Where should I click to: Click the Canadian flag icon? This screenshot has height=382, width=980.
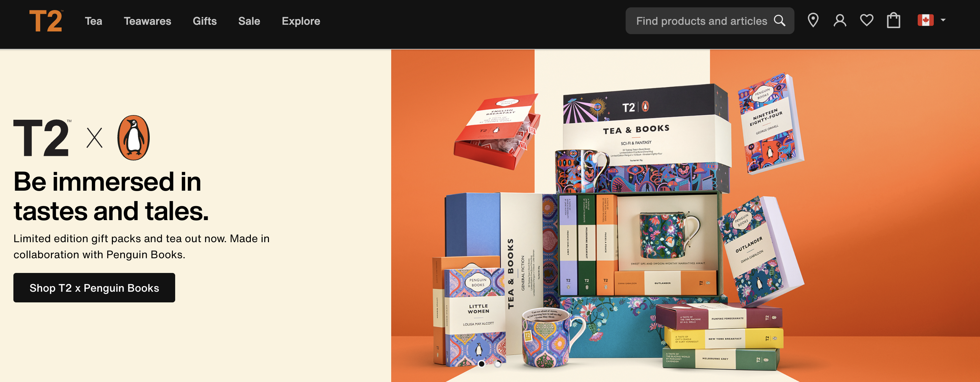(925, 20)
